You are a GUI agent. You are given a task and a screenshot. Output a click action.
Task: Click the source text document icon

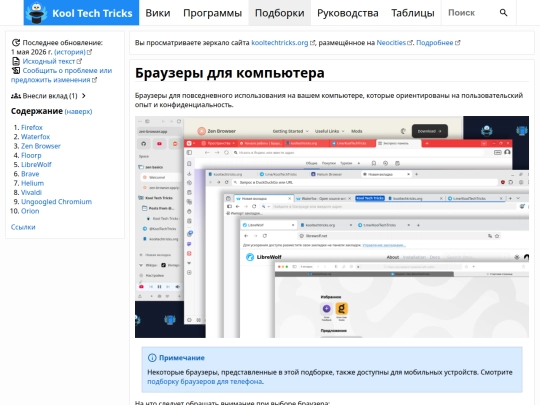tap(16, 61)
